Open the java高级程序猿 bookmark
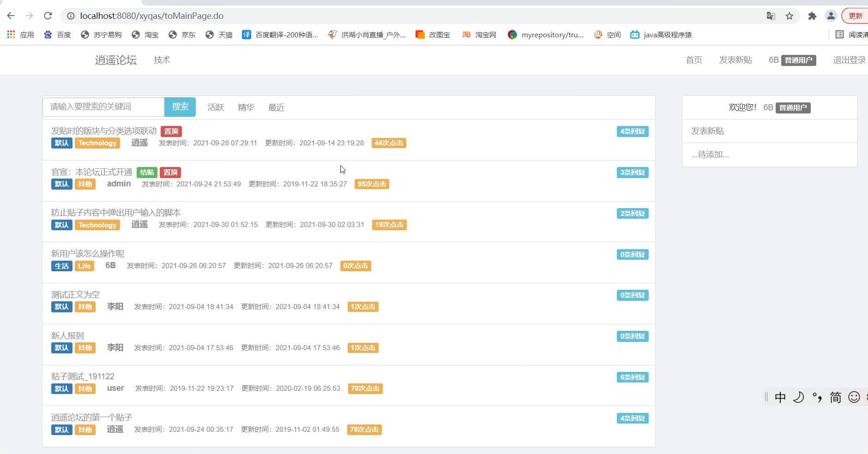Image resolution: width=868 pixels, height=454 pixels. click(x=661, y=35)
